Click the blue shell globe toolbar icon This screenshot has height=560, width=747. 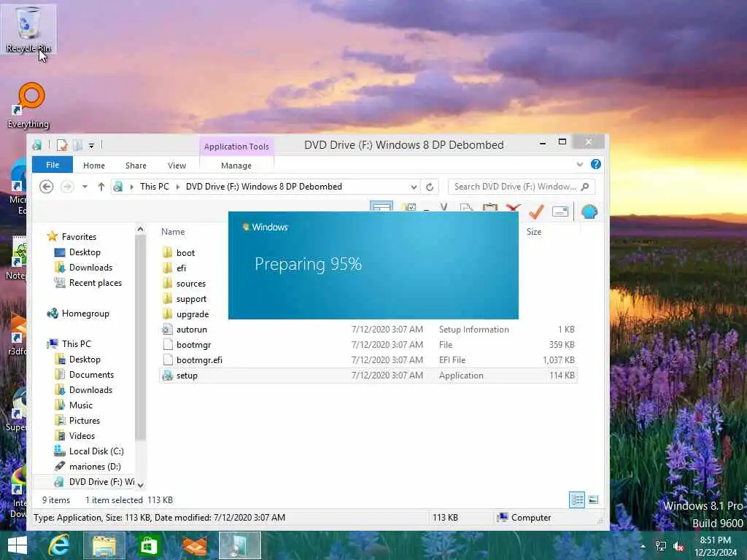click(589, 211)
